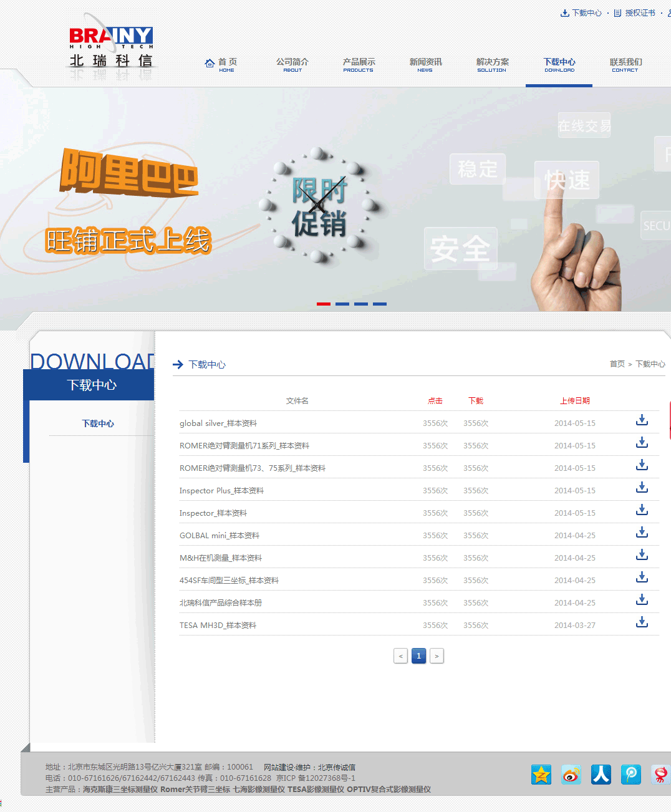Click the 授权证书 top link

pyautogui.click(x=640, y=13)
